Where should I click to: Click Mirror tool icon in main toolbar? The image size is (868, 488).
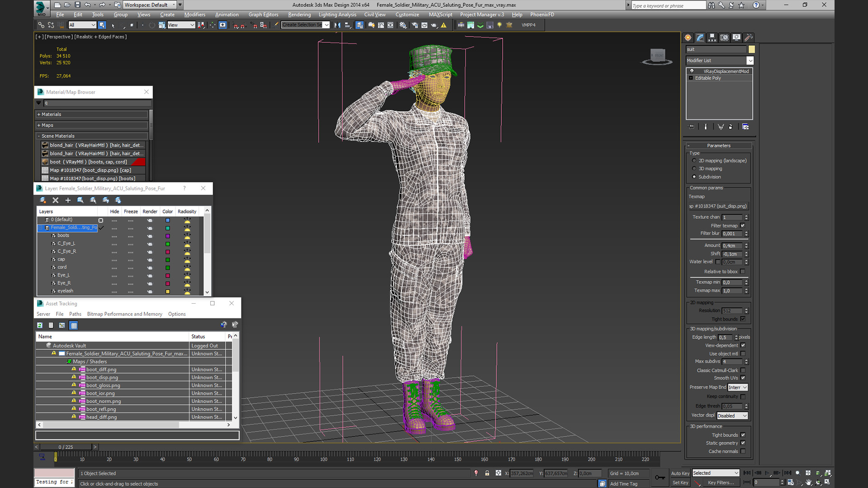tap(337, 25)
